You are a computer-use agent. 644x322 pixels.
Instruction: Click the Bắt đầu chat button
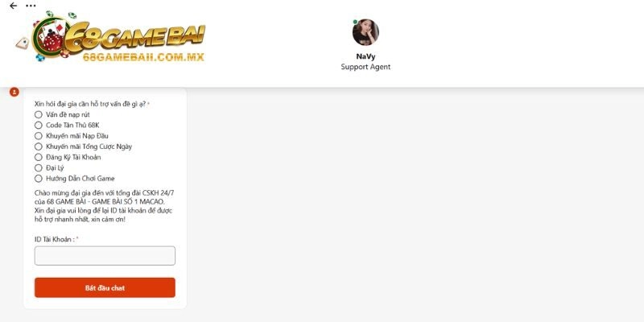coord(105,288)
